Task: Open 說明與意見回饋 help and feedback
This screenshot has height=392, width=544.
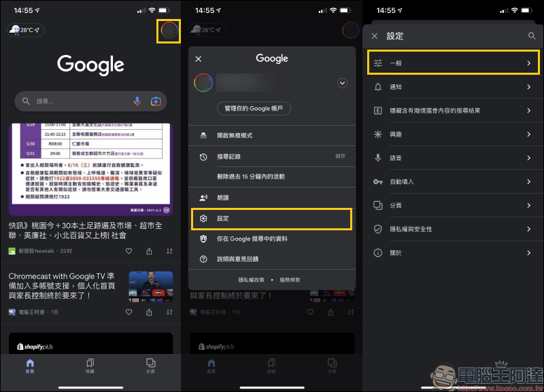Action: tap(272, 259)
